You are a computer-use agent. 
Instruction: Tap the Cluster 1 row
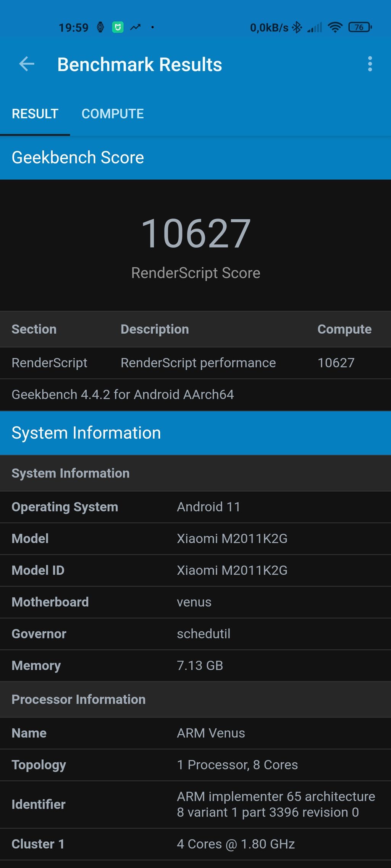[x=195, y=844]
